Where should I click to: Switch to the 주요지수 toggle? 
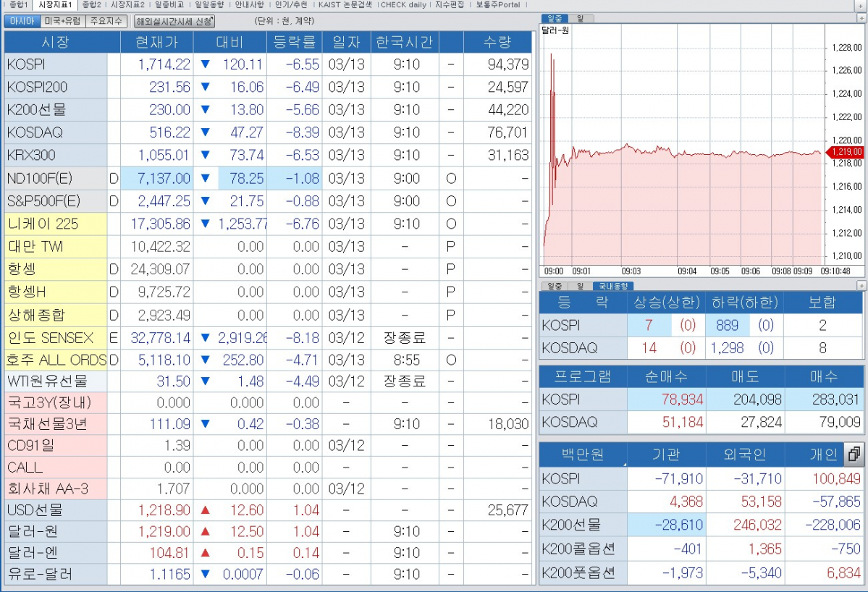(106, 21)
